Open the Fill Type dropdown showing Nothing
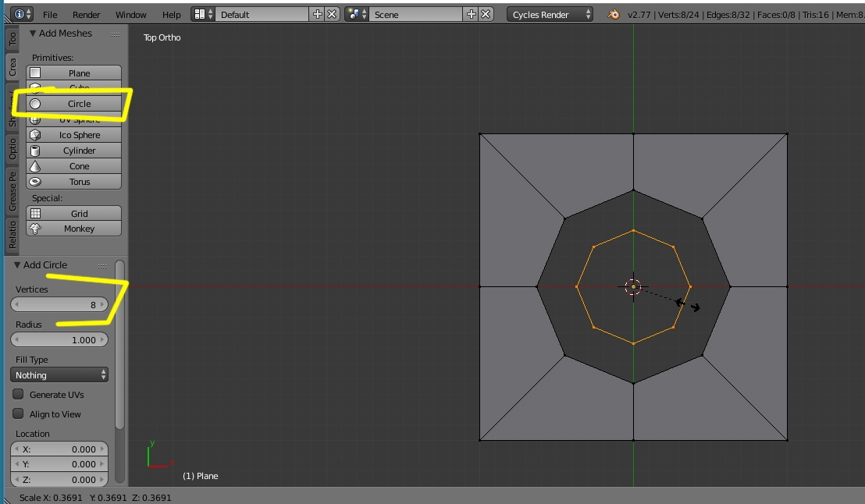The image size is (865, 504). coord(59,375)
